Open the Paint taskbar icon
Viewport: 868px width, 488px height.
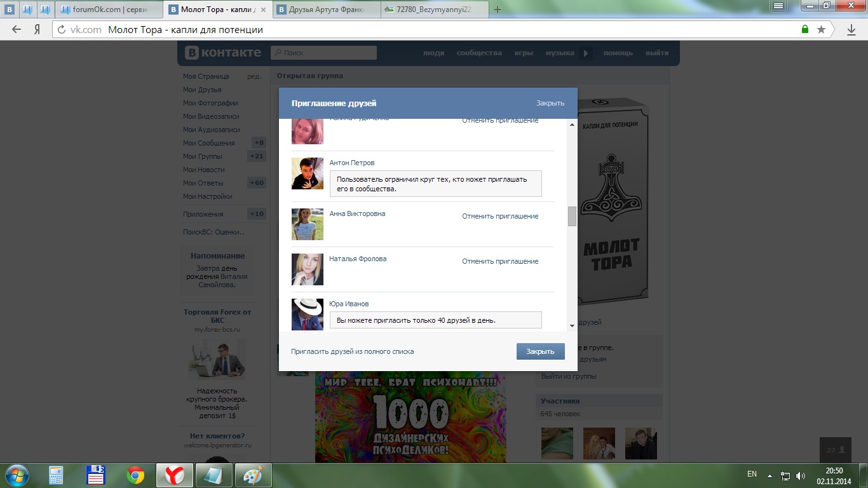[254, 475]
